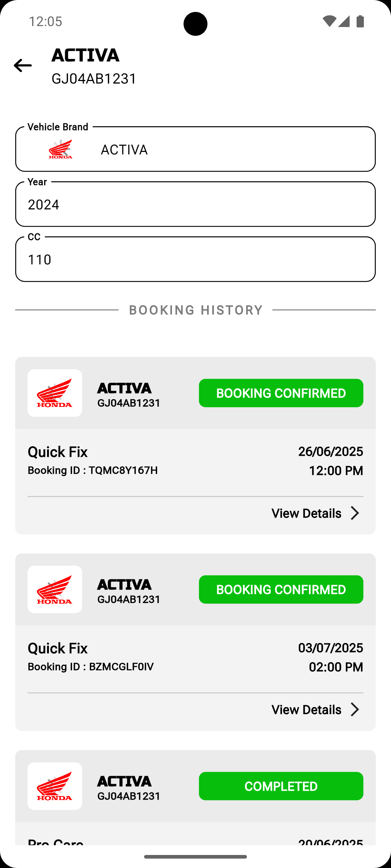Tap the ACTIVA GJ04AB1231 page title
Viewport: 391px width, 868px height.
94,67
